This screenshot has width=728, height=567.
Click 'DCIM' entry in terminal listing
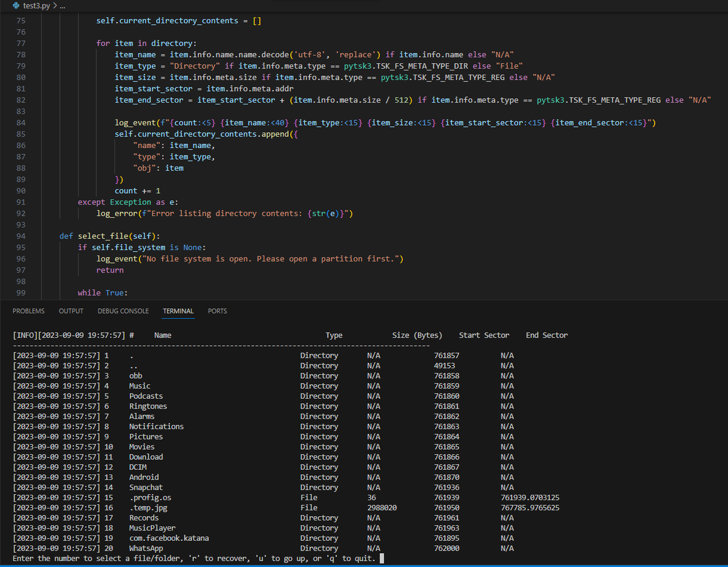pos(138,467)
